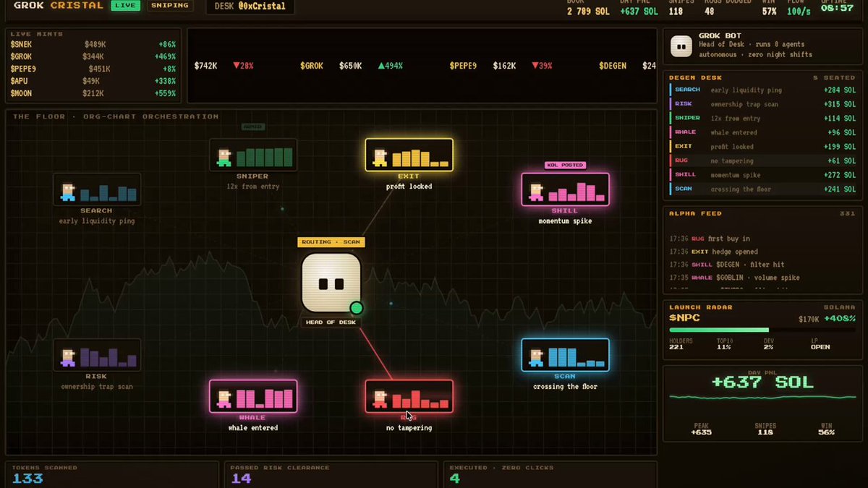Viewport: 868px width, 488px height.
Task: Select the SNIPER agent pixel avatar
Action: pos(224,158)
